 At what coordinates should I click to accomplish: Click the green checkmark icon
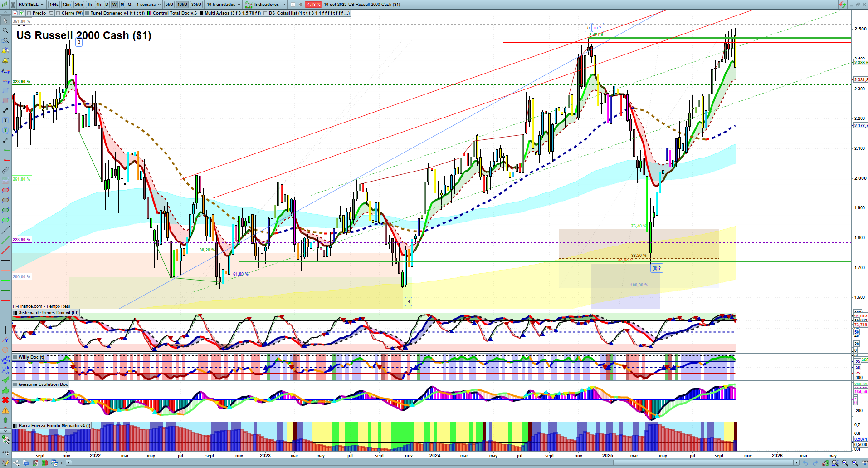(x=5, y=380)
